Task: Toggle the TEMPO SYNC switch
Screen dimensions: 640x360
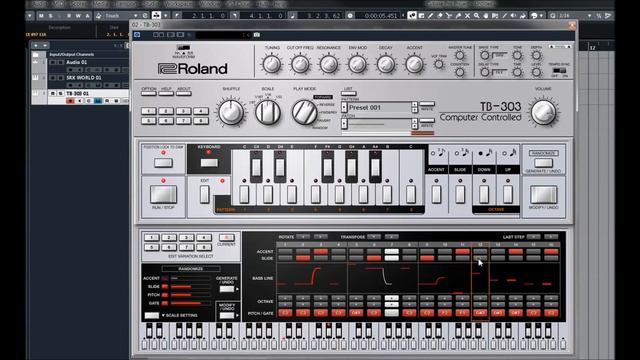Action: click(x=559, y=71)
